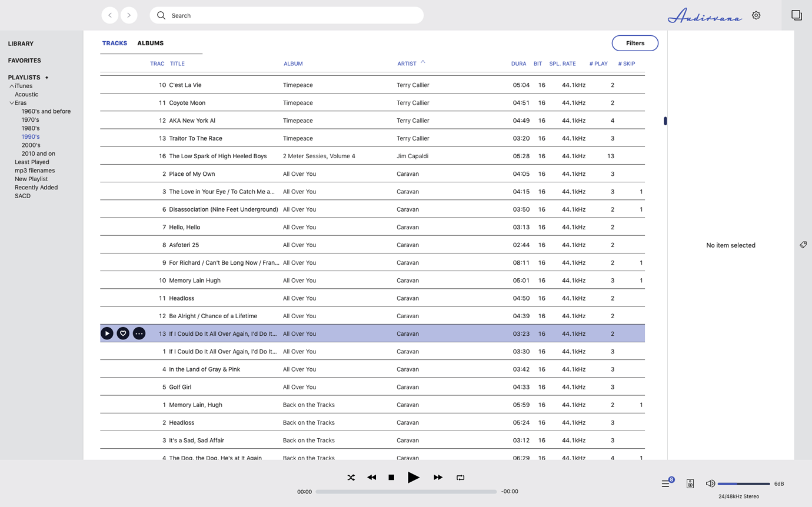Switch to the Tracks tab
This screenshot has height=507, width=812.
tap(115, 43)
